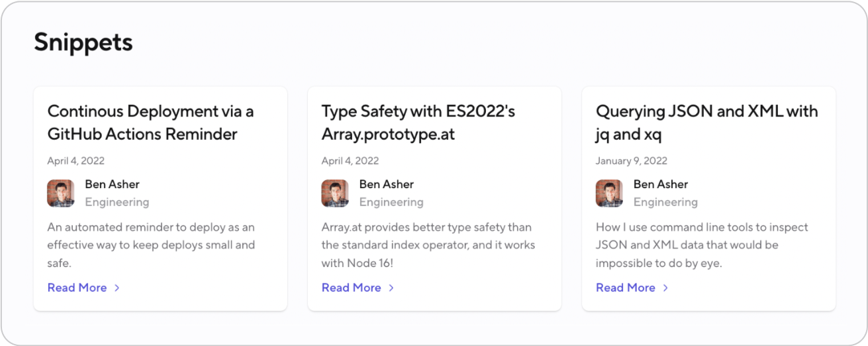Click the January 9, 2022 date

[631, 160]
